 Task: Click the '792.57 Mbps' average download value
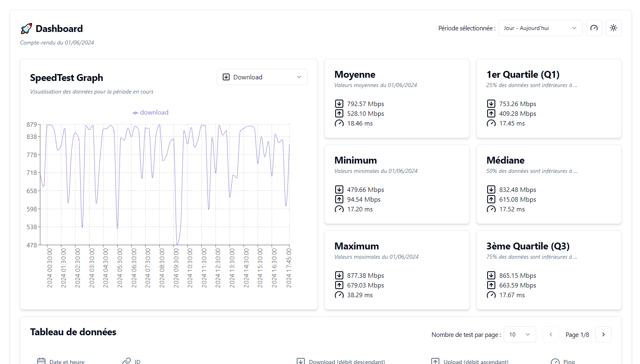[x=366, y=104]
